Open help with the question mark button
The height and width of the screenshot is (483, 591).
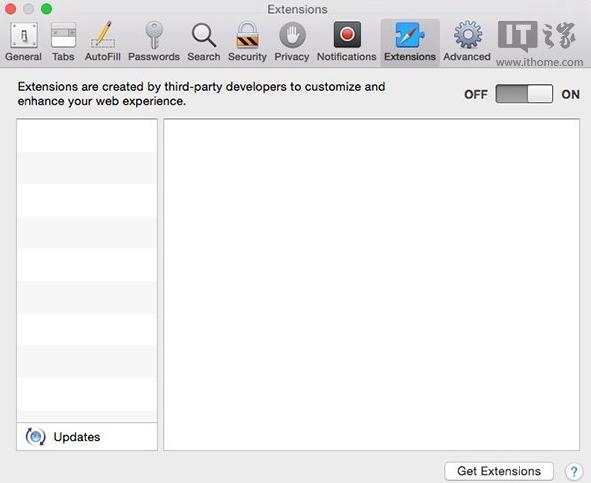pos(574,471)
